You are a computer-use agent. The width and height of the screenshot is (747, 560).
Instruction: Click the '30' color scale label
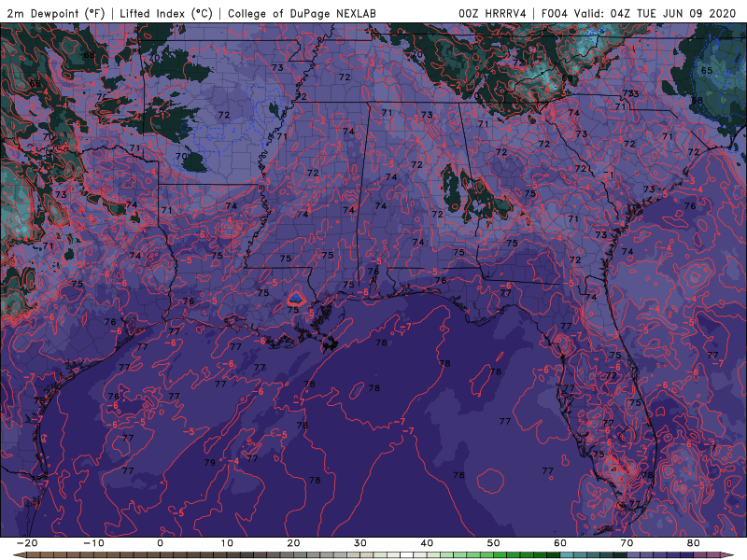[x=360, y=543]
